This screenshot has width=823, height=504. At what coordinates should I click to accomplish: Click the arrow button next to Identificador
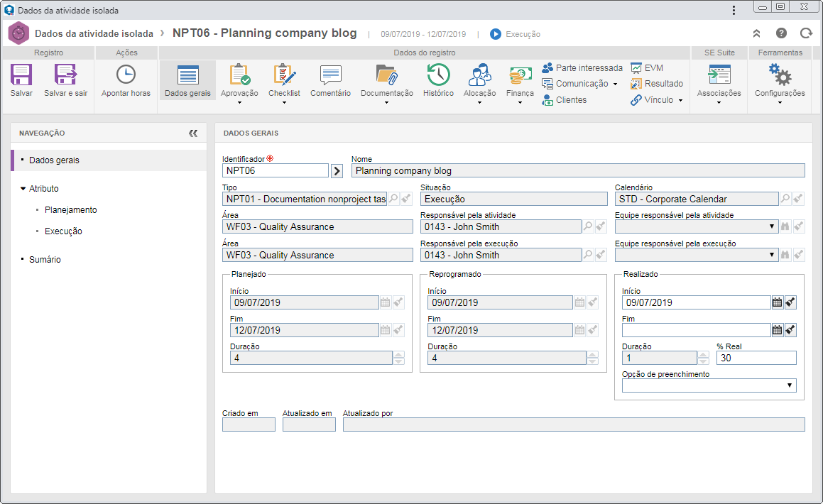(337, 171)
